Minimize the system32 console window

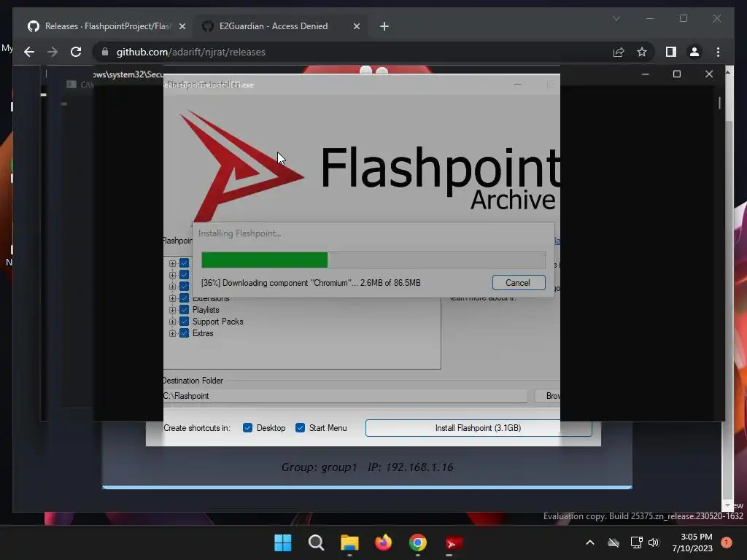pos(645,74)
